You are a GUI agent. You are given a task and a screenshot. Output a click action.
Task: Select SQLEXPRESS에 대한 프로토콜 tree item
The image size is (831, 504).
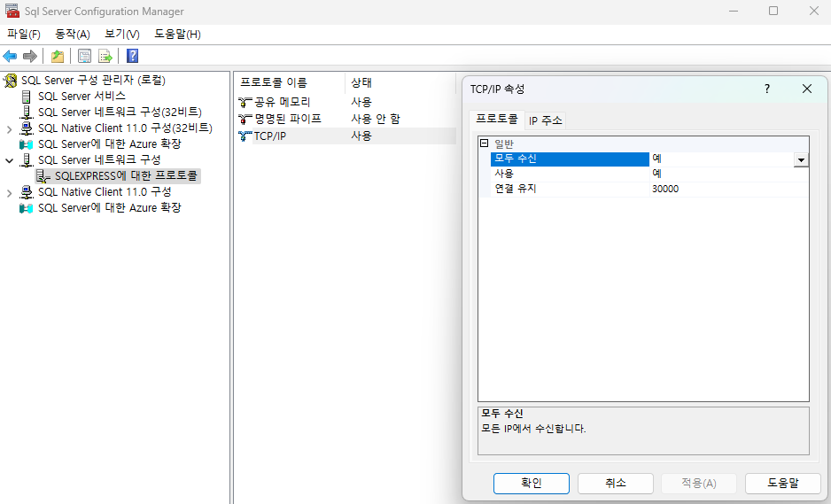(x=126, y=176)
